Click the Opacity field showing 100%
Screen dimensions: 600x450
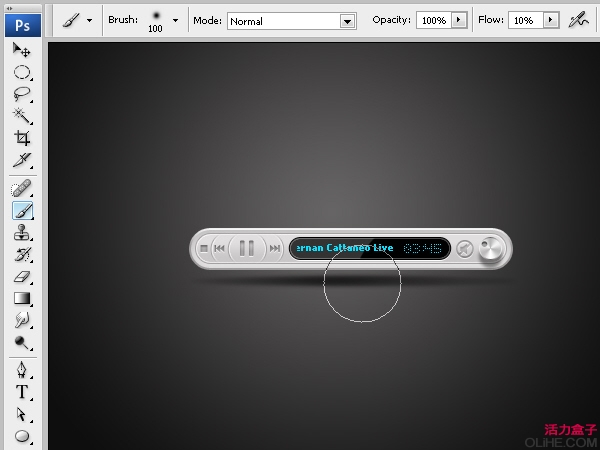[434, 20]
